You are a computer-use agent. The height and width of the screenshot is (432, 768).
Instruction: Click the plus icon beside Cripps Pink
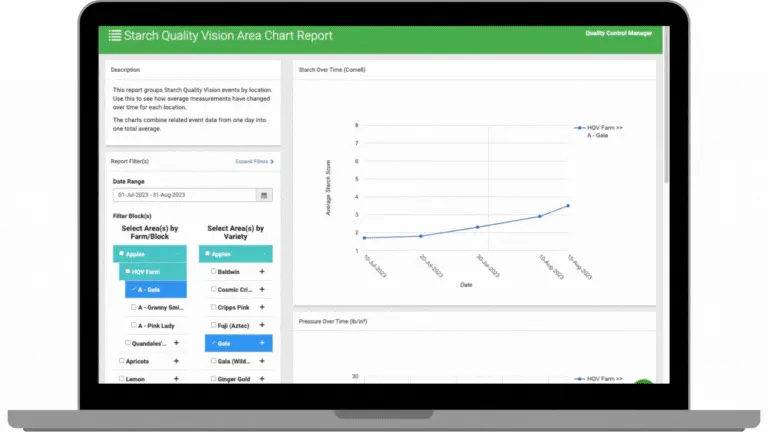tap(262, 307)
